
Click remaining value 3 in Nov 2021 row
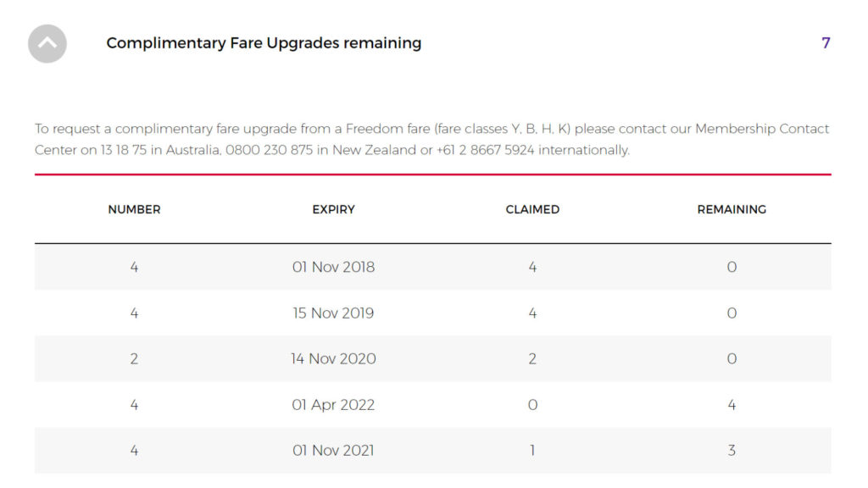click(x=732, y=451)
